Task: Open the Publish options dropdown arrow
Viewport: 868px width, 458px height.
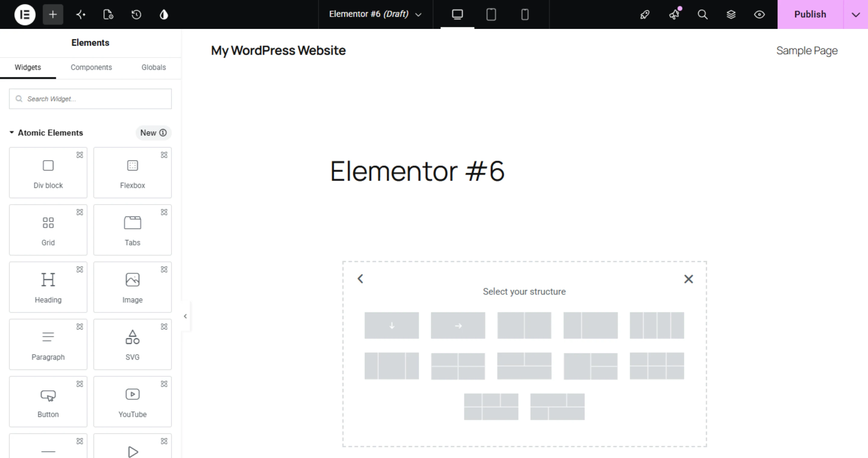Action: (856, 14)
